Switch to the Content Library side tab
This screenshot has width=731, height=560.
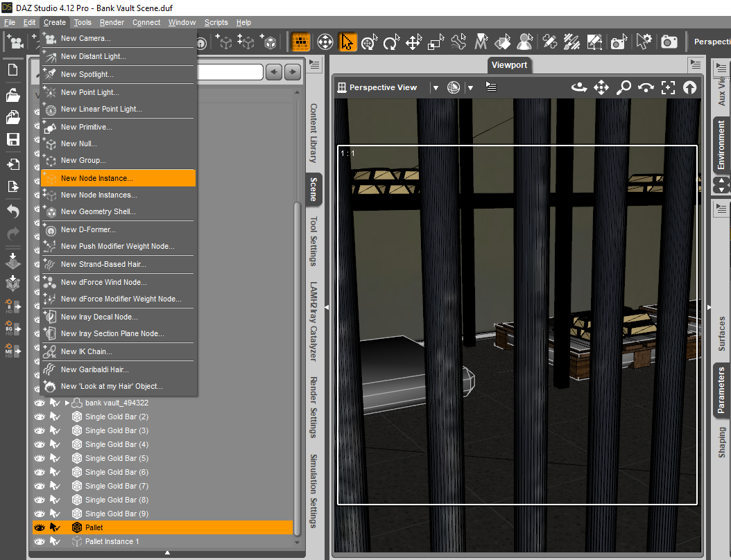click(x=313, y=133)
